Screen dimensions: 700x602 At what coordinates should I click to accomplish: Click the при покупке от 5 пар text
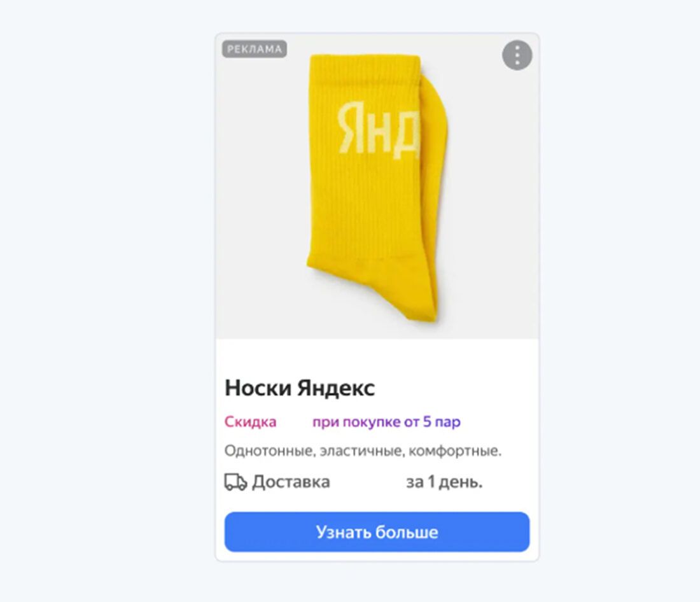click(386, 422)
